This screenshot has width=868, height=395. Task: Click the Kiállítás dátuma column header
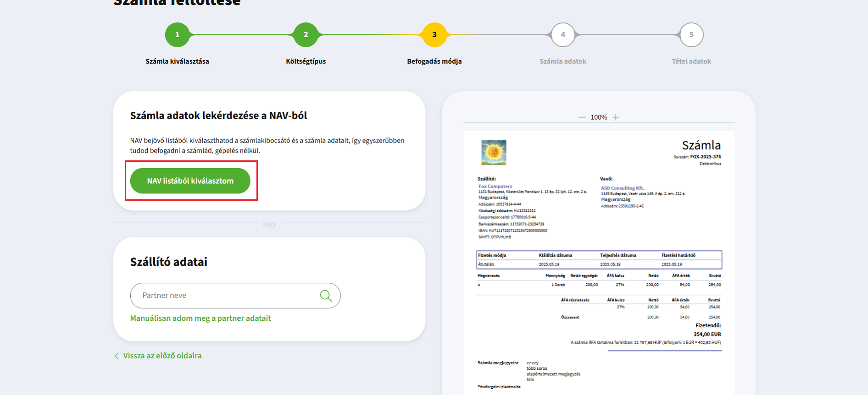coord(556,255)
